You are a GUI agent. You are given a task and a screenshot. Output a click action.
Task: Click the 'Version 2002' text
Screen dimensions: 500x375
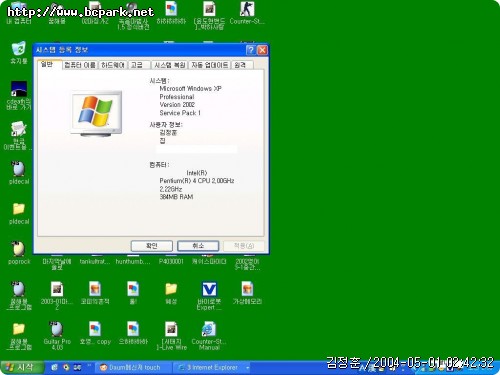tap(177, 105)
